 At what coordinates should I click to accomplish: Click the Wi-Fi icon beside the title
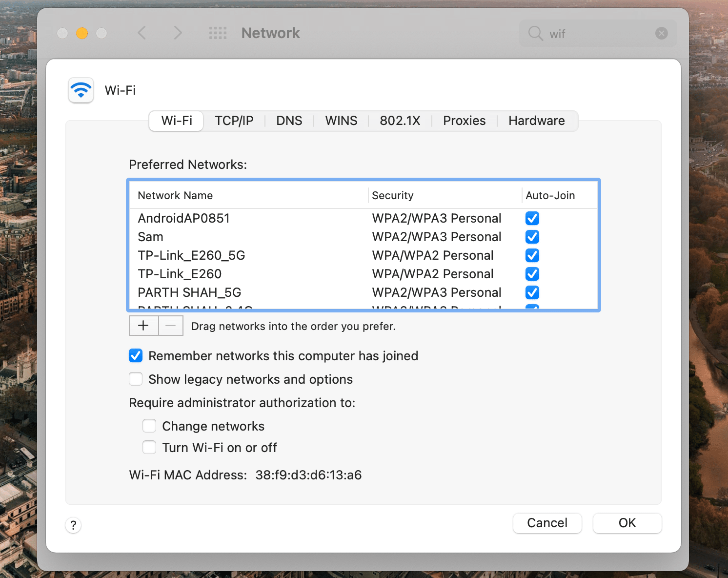pyautogui.click(x=81, y=90)
